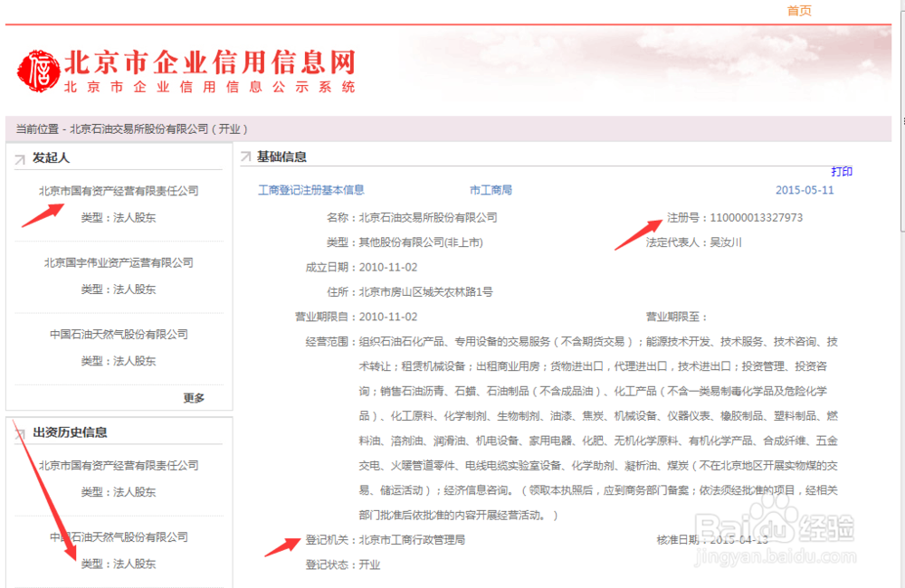Screen dimensions: 905x588
Task: Click 打印 to print the record
Action: 840,171
